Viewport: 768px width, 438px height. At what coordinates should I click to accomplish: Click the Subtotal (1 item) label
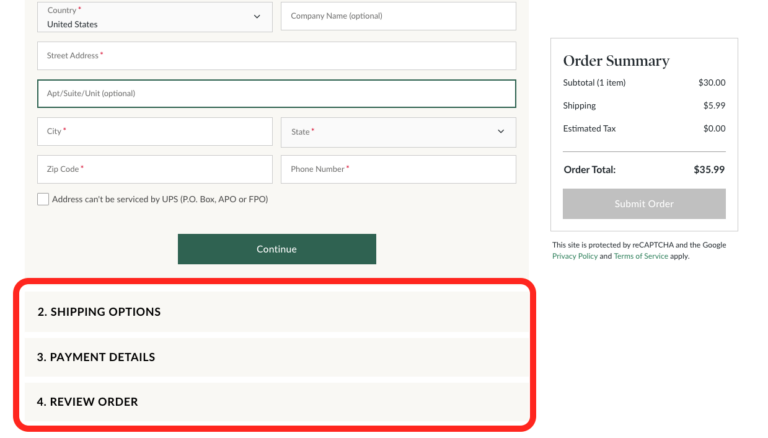[594, 83]
